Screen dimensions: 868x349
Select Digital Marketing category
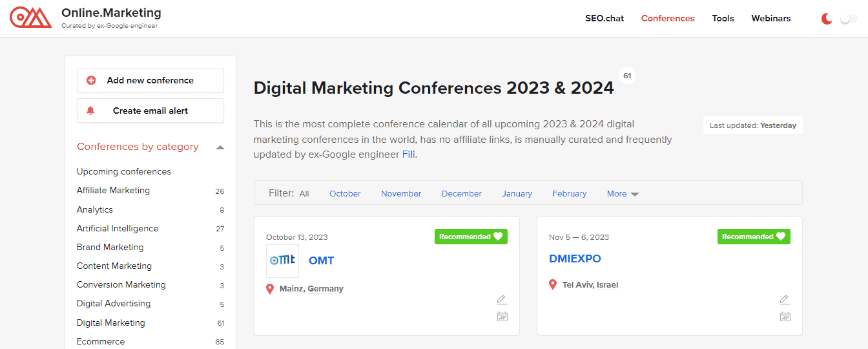111,323
